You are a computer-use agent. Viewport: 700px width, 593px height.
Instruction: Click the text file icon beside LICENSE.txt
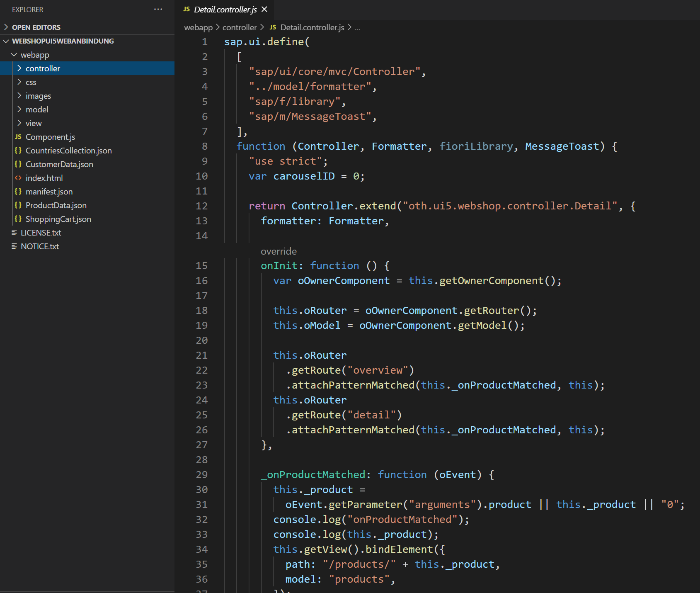[x=14, y=233]
